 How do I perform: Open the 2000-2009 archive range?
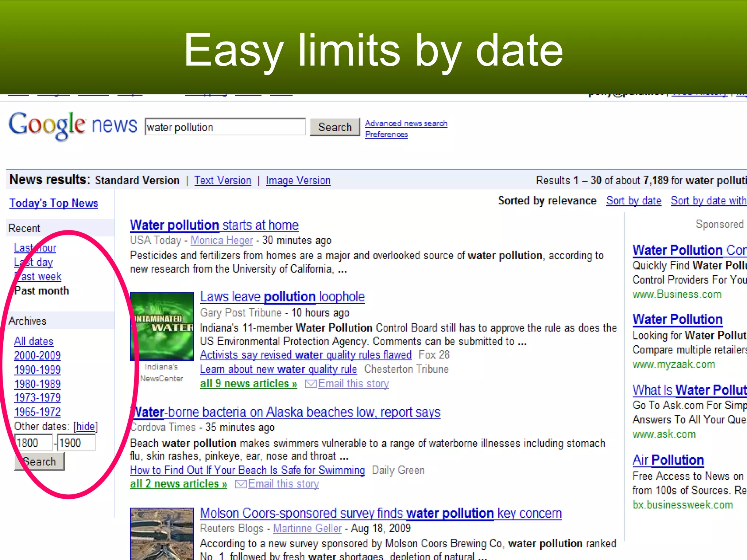coord(37,355)
